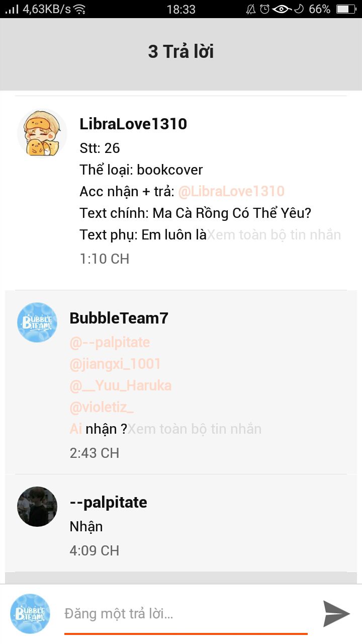This screenshot has height=644, width=362.
Task: Tap the wifi icon in the status bar
Action: (x=79, y=9)
